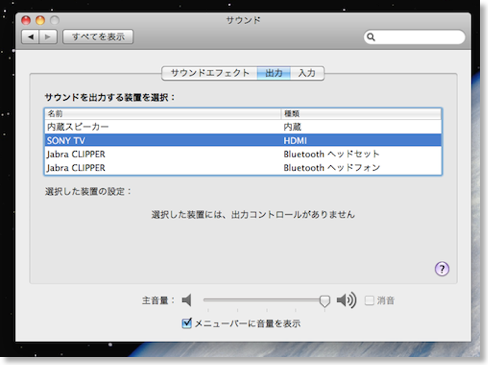Open the 入力 tab
The image size is (488, 365).
click(307, 73)
